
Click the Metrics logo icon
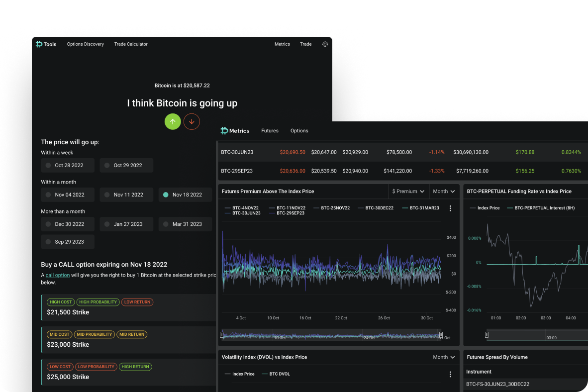224,131
